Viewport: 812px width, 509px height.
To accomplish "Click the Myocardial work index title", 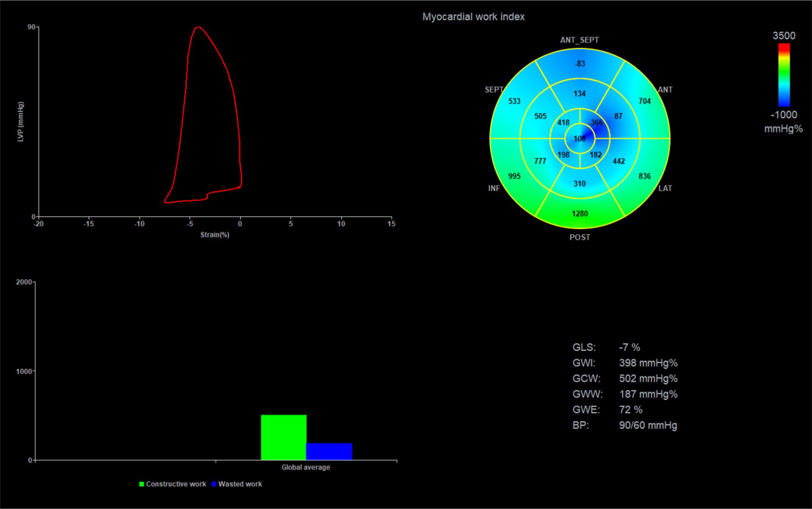I will [473, 17].
